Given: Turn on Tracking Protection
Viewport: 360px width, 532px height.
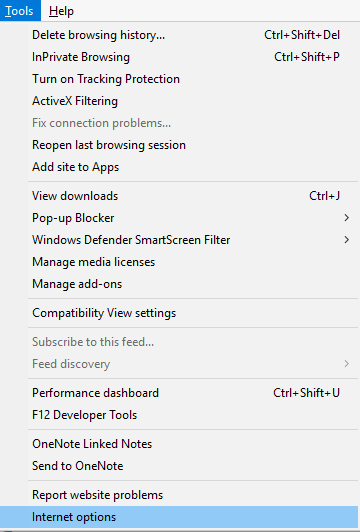Looking at the screenshot, I should (x=193, y=79).
